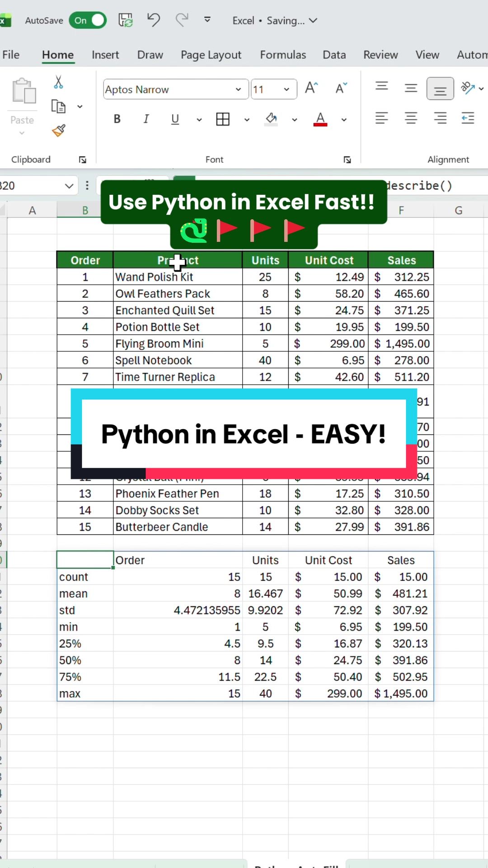The image size is (488, 868).
Task: Click inside the formula bar describe() text
Action: [x=419, y=186]
